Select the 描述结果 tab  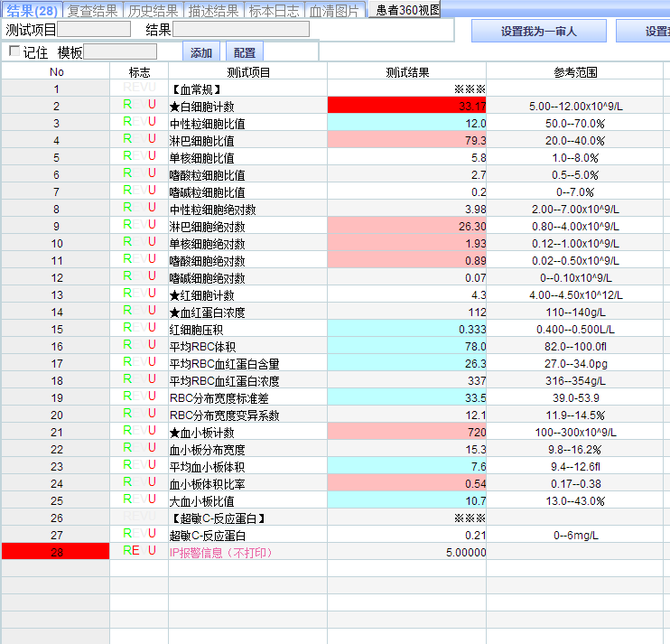tap(214, 11)
